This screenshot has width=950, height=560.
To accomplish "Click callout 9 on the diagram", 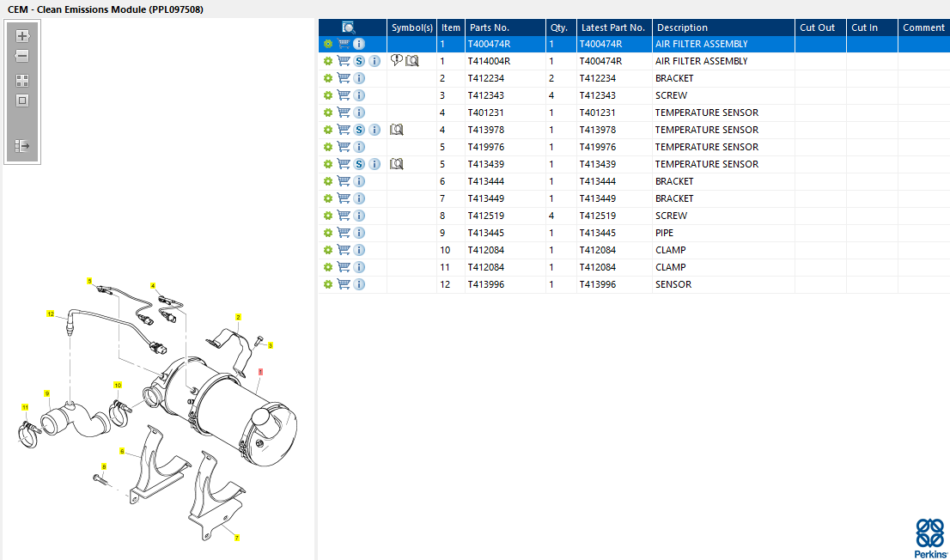I will pyautogui.click(x=47, y=393).
